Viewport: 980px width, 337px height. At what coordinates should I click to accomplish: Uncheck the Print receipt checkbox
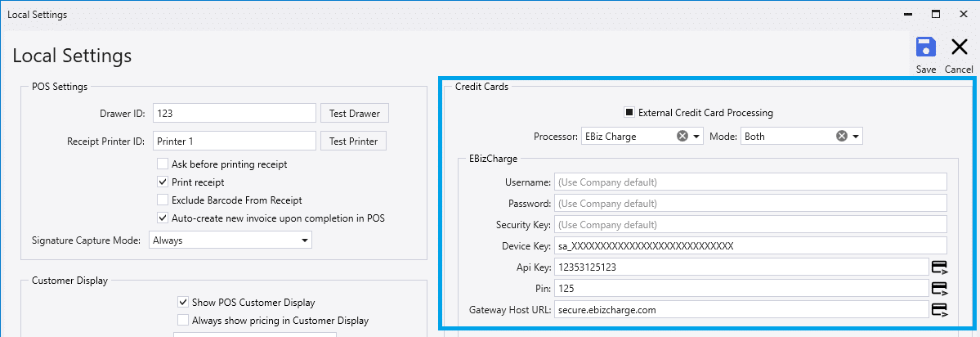pos(163,182)
